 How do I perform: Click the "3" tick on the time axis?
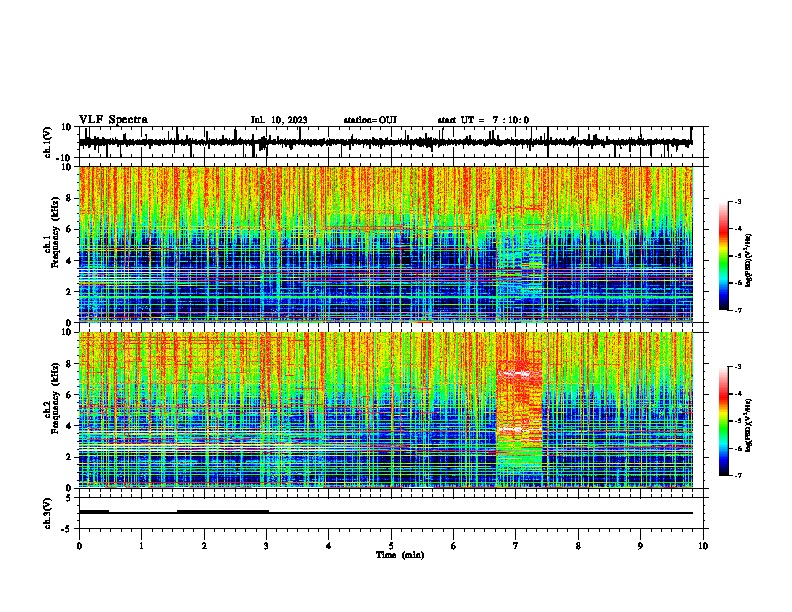pos(266,546)
